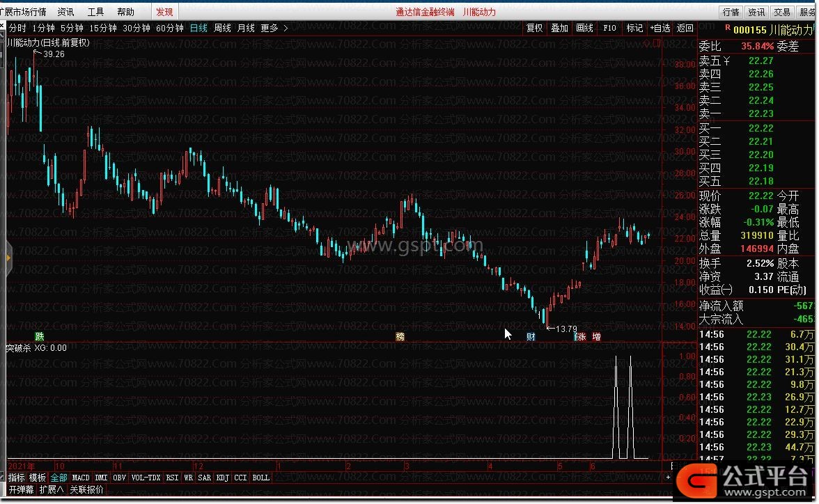Click the 增 marker icon on the chart

click(x=596, y=337)
